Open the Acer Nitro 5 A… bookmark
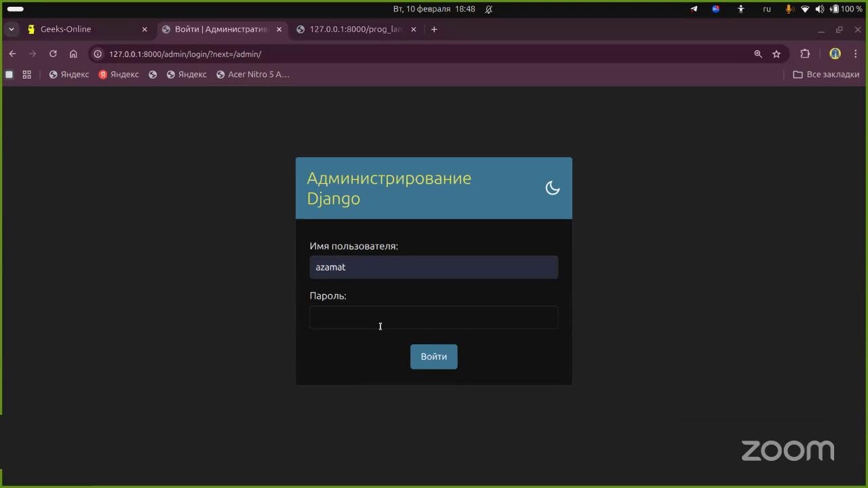Screen dimensions: 868x488 (253, 75)
